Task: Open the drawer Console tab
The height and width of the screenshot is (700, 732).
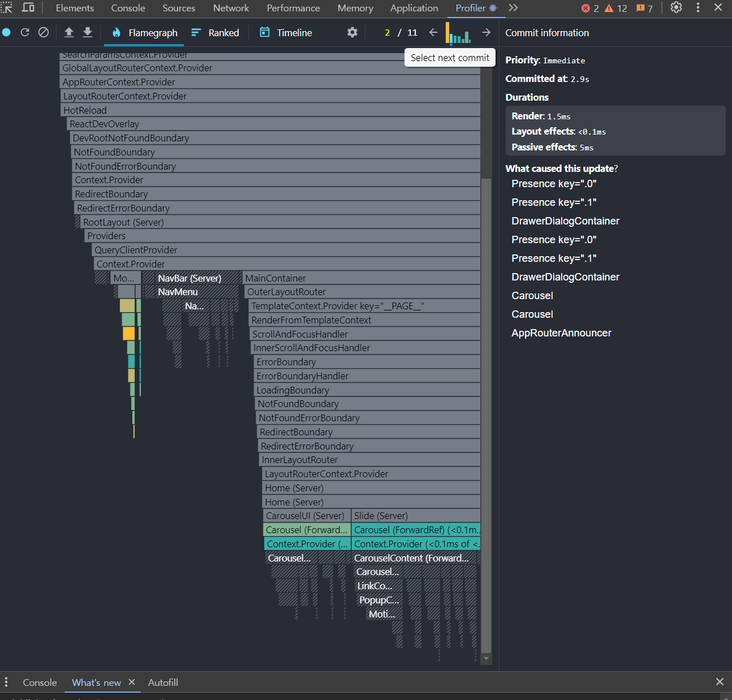Action: pos(40,682)
